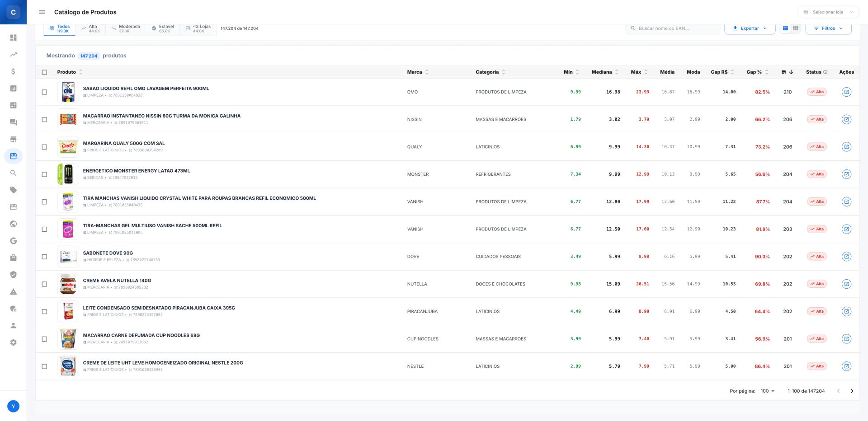The height and width of the screenshot is (422, 868).
Task: Click Alta status badge for MONSTER row
Action: click(x=817, y=174)
